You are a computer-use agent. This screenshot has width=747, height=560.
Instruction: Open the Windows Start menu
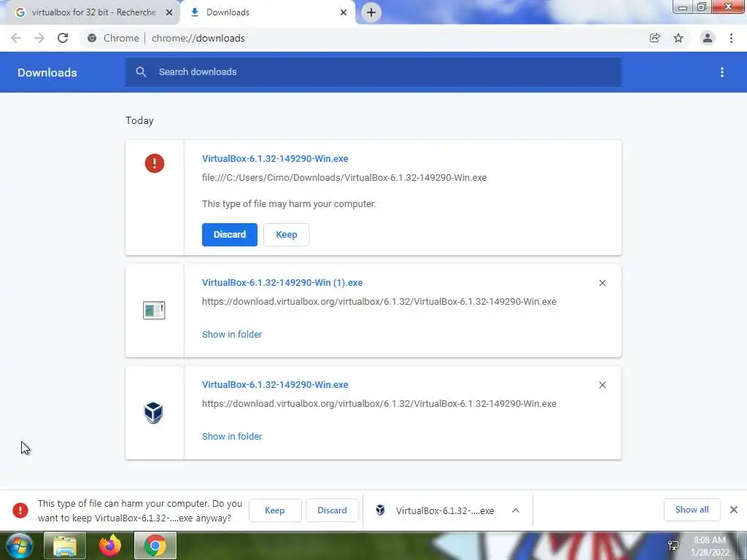[x=20, y=545]
